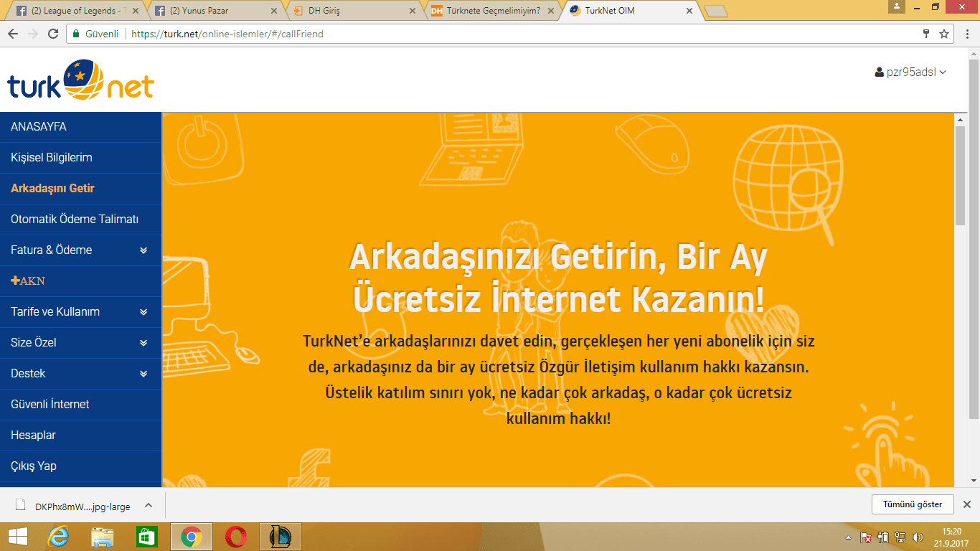Open the taskbar clock showing 15:20
Viewport: 980px width, 551px height.
pyautogui.click(x=951, y=537)
